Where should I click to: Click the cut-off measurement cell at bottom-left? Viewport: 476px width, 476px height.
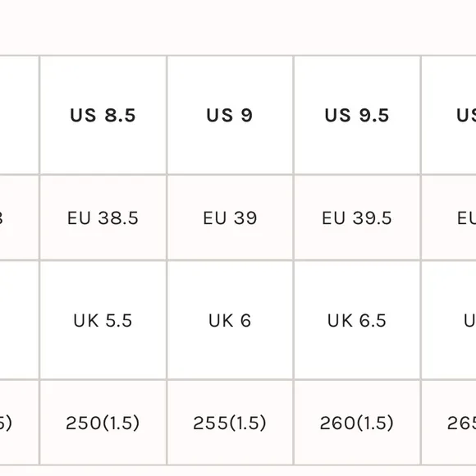tap(19, 423)
